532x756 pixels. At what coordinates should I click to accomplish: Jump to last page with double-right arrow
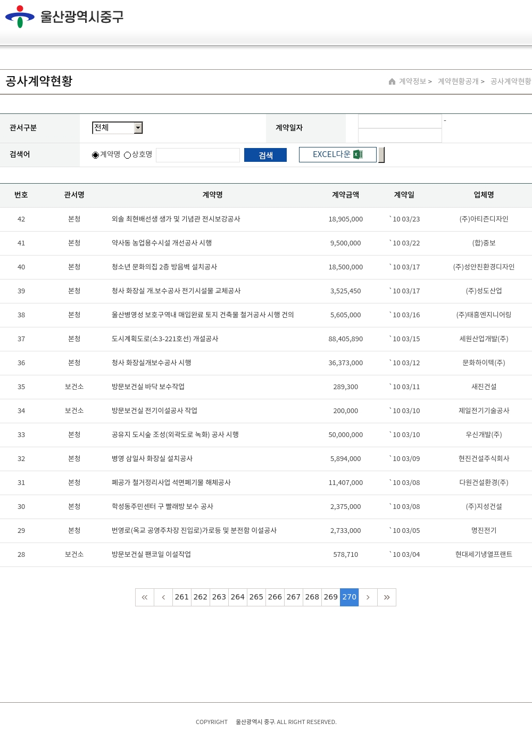[387, 597]
